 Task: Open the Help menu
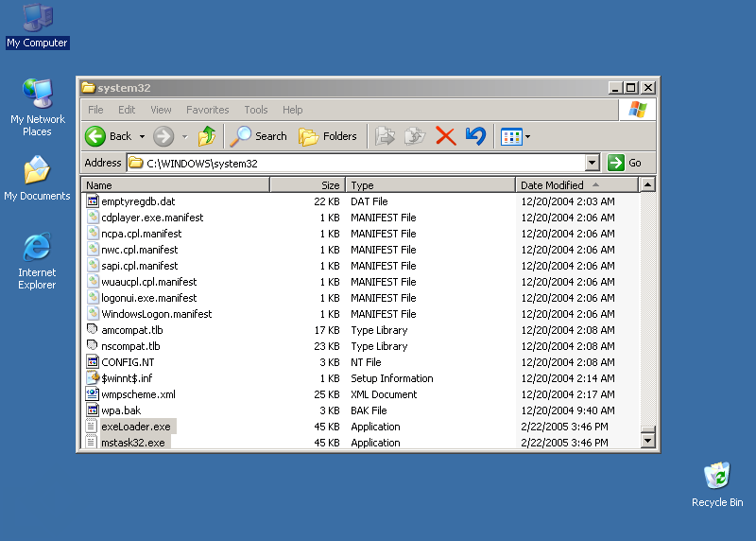click(293, 110)
